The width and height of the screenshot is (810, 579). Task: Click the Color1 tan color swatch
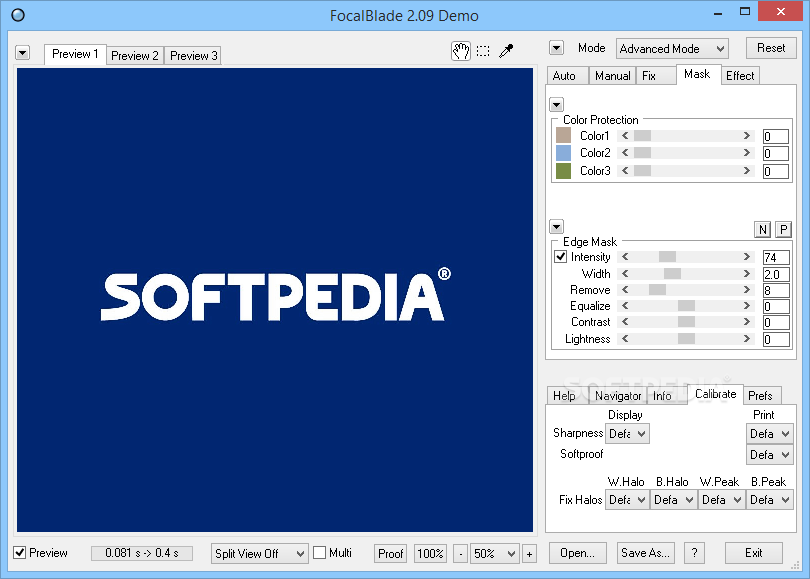[x=564, y=135]
